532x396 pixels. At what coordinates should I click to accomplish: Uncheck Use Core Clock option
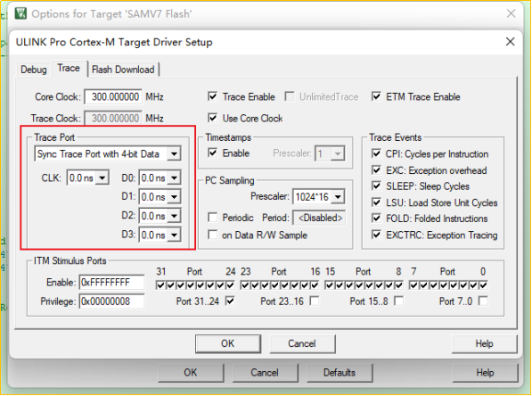click(x=213, y=118)
